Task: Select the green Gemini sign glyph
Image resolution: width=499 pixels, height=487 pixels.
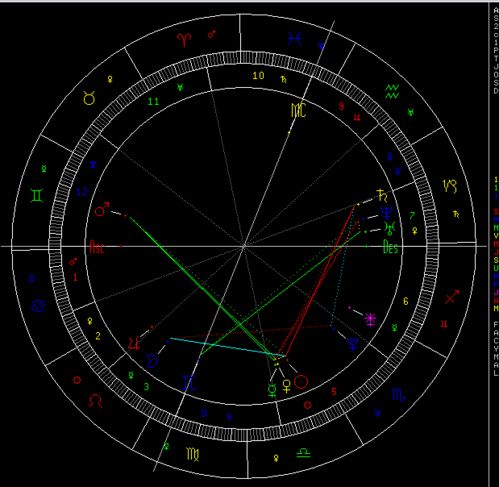Action: (37, 196)
